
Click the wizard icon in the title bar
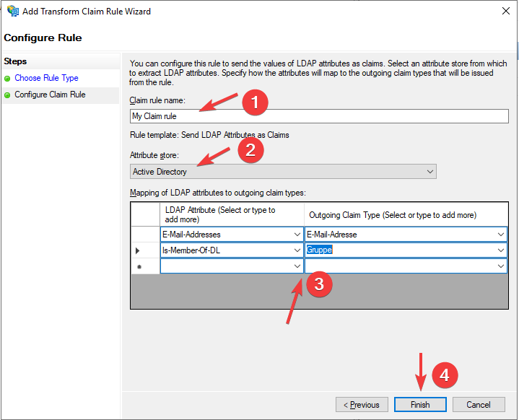[13, 12]
